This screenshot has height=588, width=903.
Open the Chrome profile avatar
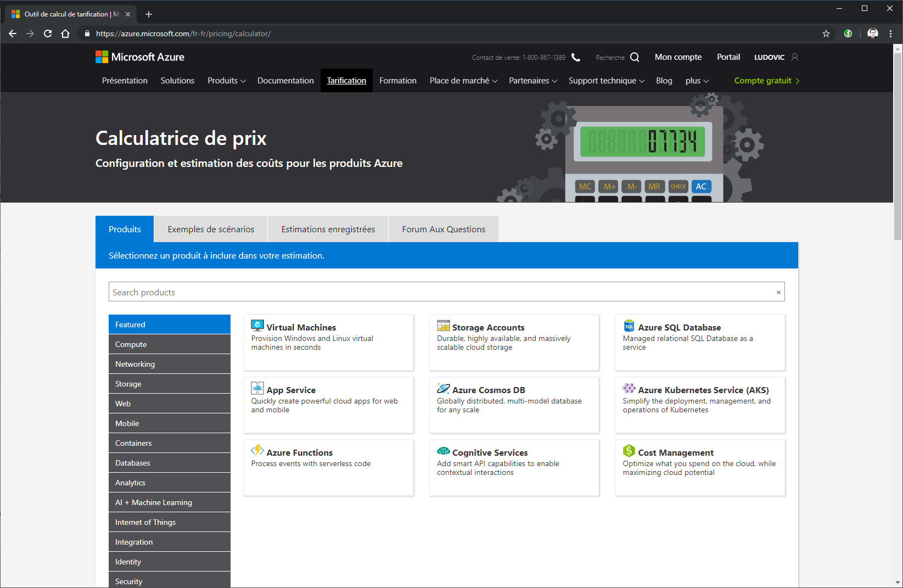pos(873,33)
